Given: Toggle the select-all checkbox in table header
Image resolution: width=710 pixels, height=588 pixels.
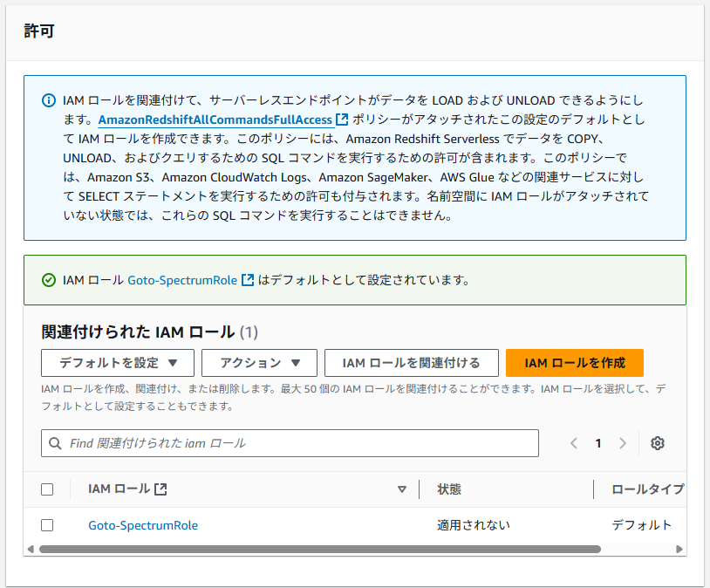Looking at the screenshot, I should click(47, 489).
